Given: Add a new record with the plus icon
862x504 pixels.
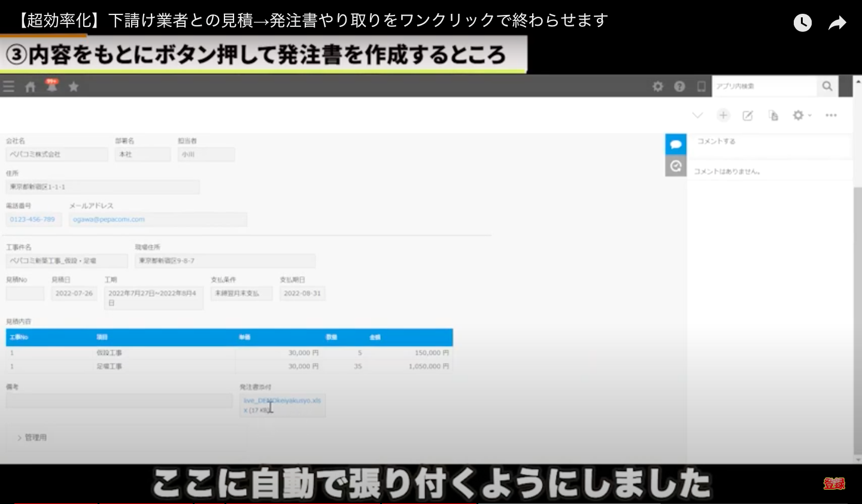Looking at the screenshot, I should pyautogui.click(x=724, y=115).
